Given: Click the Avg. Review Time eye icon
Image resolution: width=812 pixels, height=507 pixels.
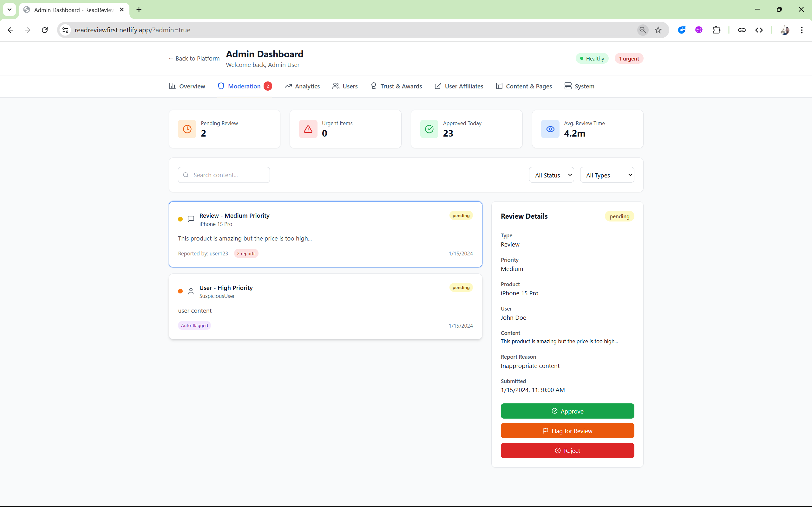Looking at the screenshot, I should (x=550, y=129).
